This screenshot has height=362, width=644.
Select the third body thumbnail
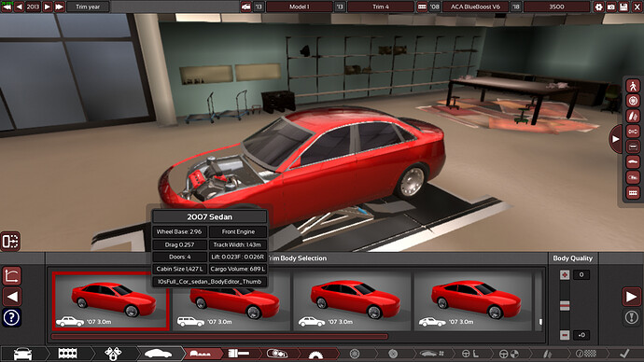click(352, 300)
